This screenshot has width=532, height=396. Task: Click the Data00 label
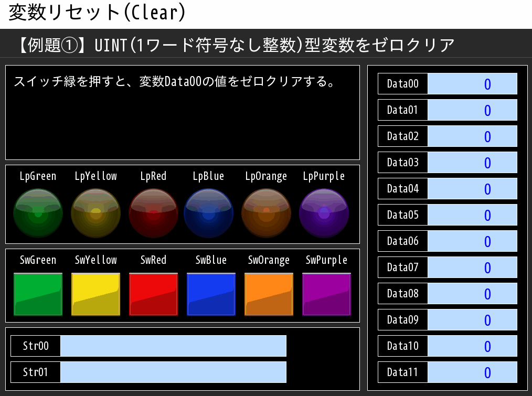pos(403,83)
